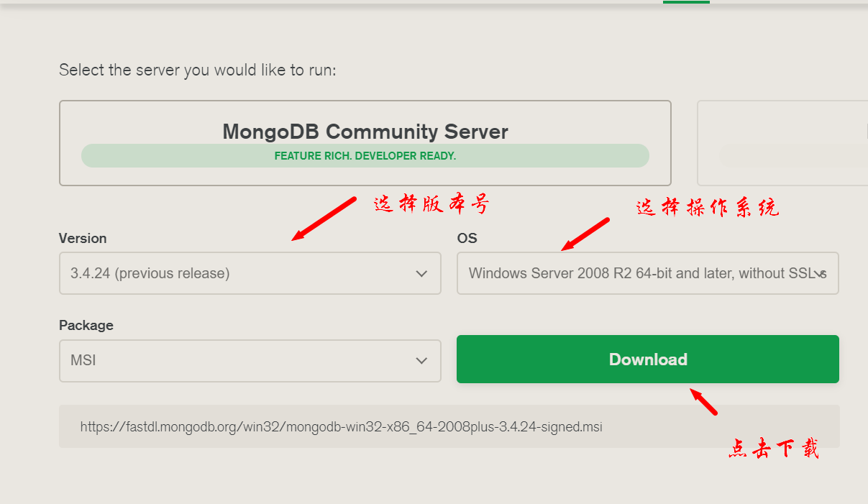Click the OS dropdown chevron arrow
The height and width of the screenshot is (504, 868).
(819, 274)
